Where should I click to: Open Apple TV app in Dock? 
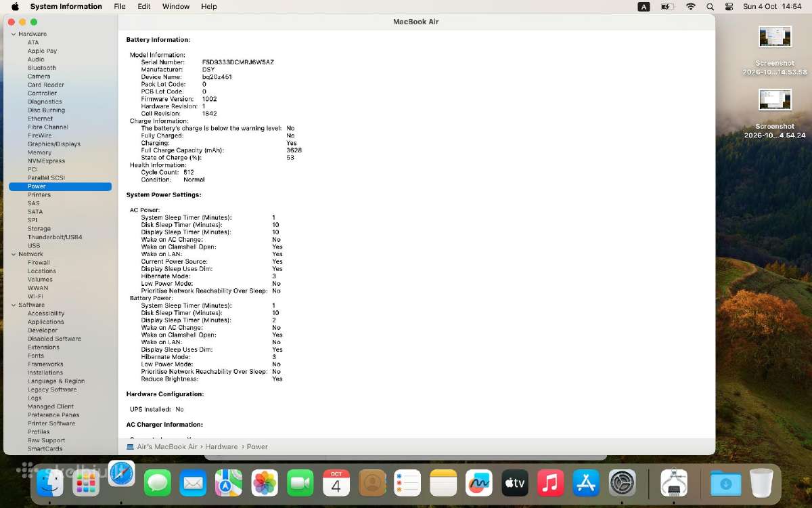(x=515, y=484)
